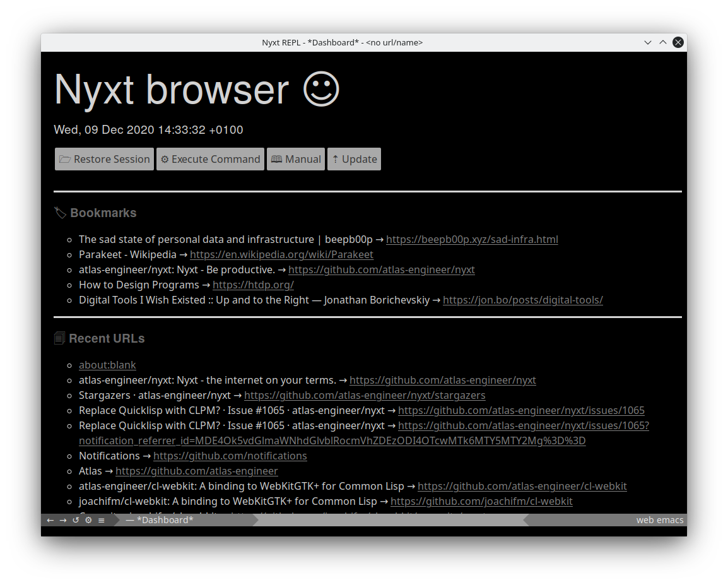Open the github.com/joachifm/cl-webkit link
728x585 pixels.
[x=481, y=502]
